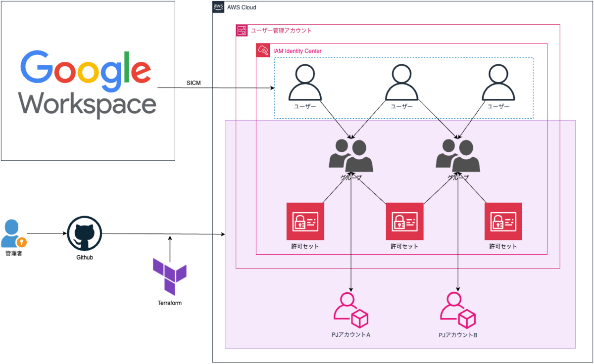Image resolution: width=594 pixels, height=364 pixels.
Task: Click the IAM Identity Center icon
Action: click(262, 49)
